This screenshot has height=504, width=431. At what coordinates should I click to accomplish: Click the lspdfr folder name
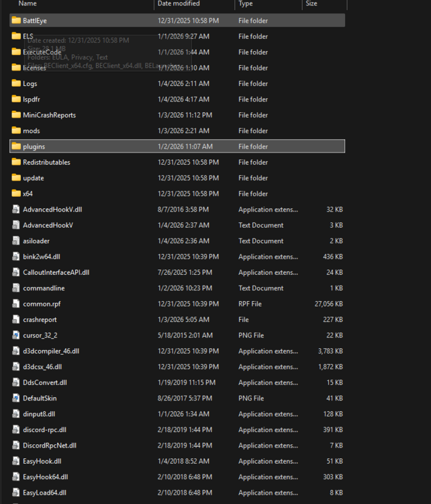(32, 99)
